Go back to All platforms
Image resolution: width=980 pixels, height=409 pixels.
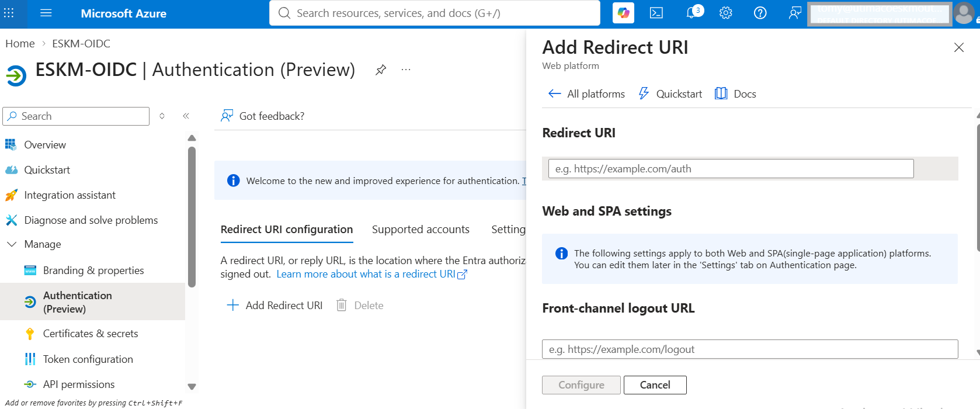coord(586,93)
